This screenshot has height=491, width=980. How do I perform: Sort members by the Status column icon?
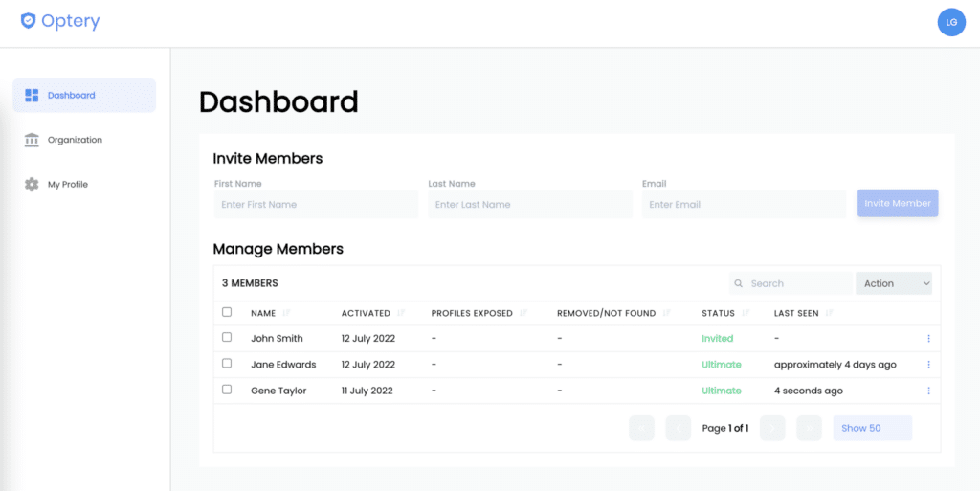(745, 313)
